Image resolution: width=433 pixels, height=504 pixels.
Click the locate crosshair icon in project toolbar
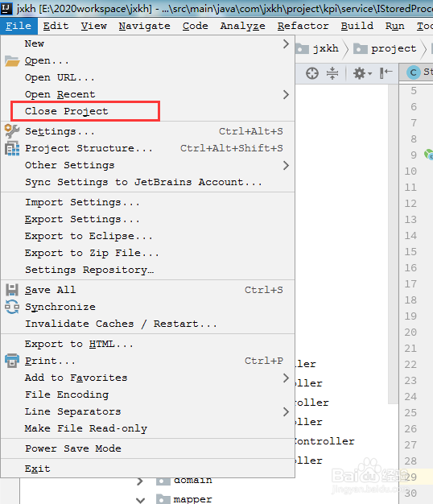312,73
